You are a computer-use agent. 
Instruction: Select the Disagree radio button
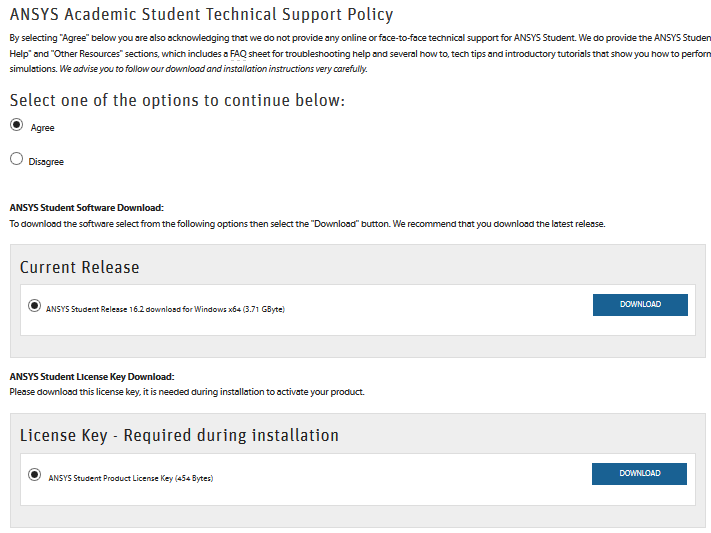click(x=16, y=158)
